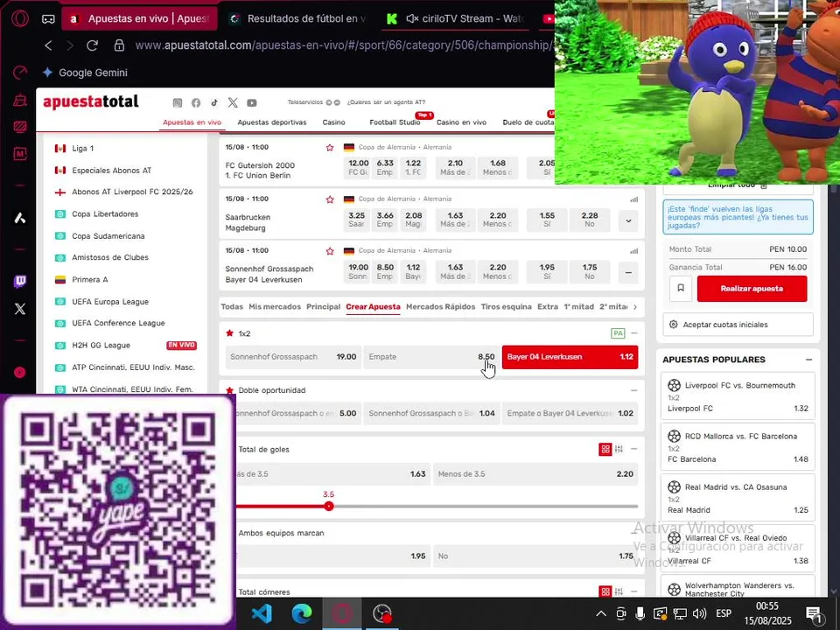Open the X icon in Opera sidebar
The height and width of the screenshot is (630, 840).
coord(20,309)
